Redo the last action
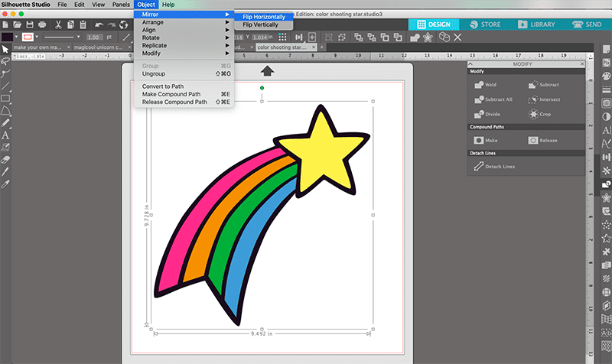 click(111, 25)
